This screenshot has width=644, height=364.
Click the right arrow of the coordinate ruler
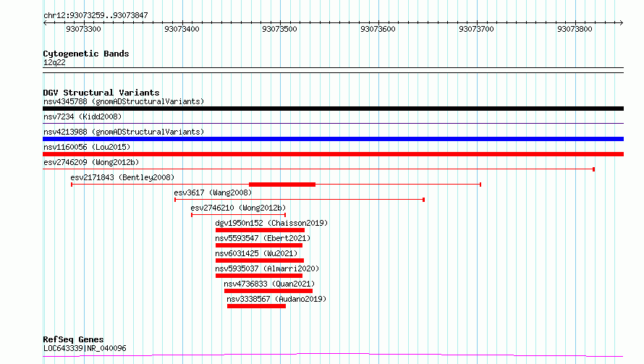pos(622,23)
